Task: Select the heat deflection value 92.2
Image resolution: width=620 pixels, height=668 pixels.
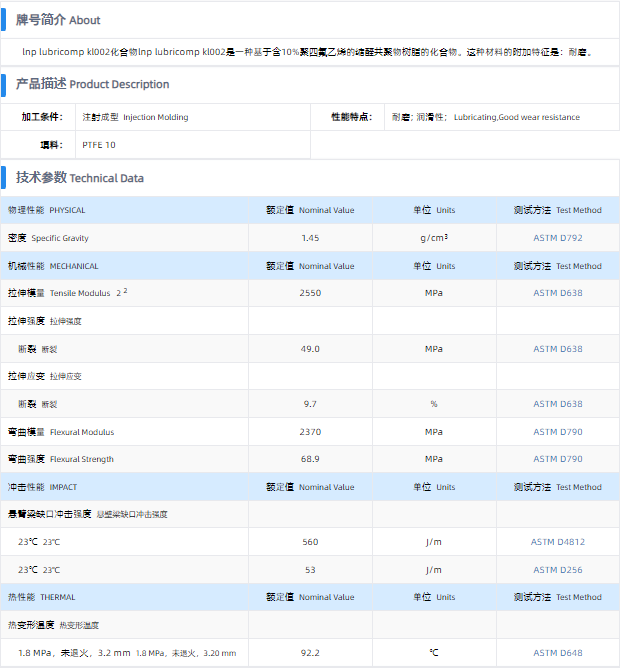Action: click(310, 653)
